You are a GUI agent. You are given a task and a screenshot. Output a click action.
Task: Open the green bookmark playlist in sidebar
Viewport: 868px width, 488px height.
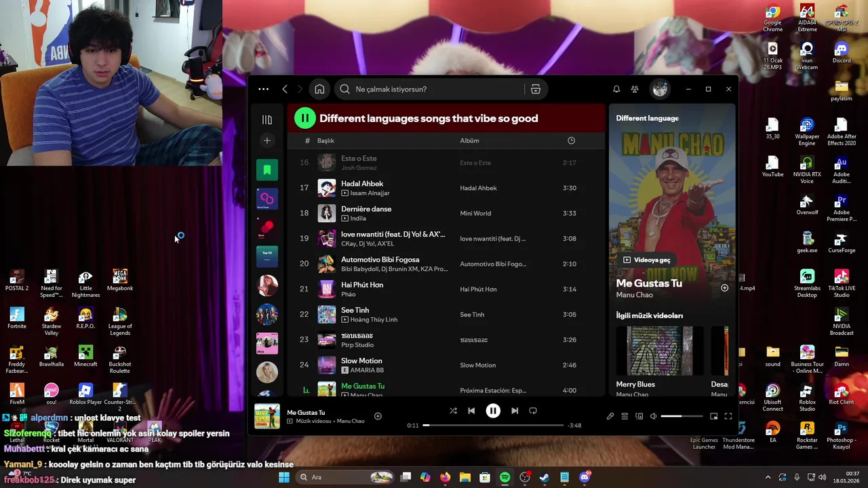(x=267, y=169)
